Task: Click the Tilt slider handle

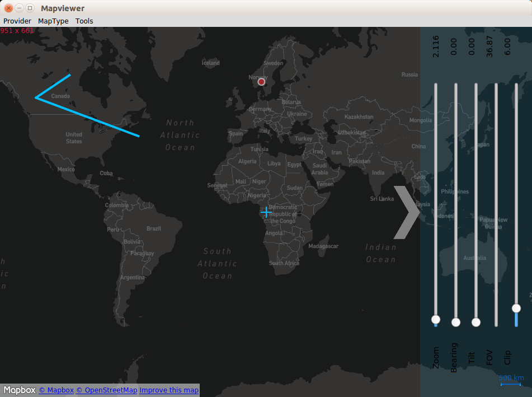Action: pos(476,323)
